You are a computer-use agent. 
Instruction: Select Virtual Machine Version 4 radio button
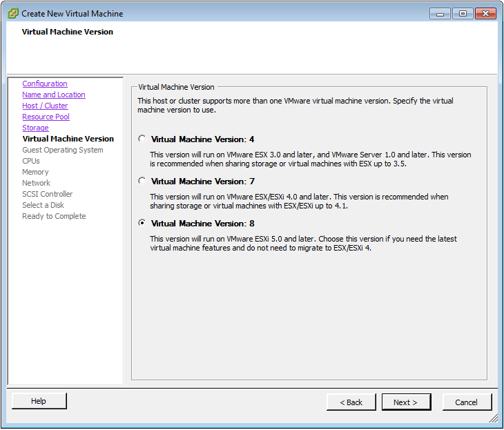coord(142,139)
